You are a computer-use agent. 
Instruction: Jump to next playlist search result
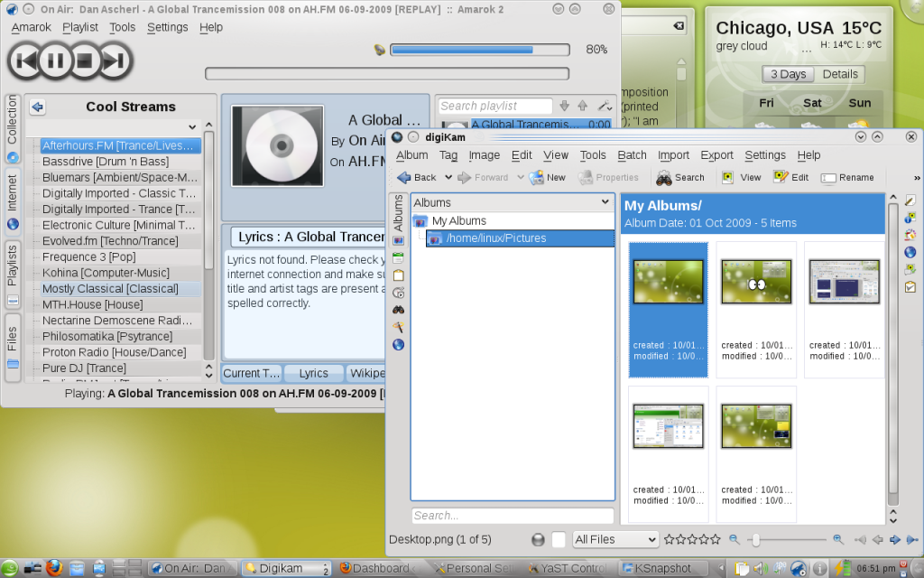pyautogui.click(x=564, y=107)
